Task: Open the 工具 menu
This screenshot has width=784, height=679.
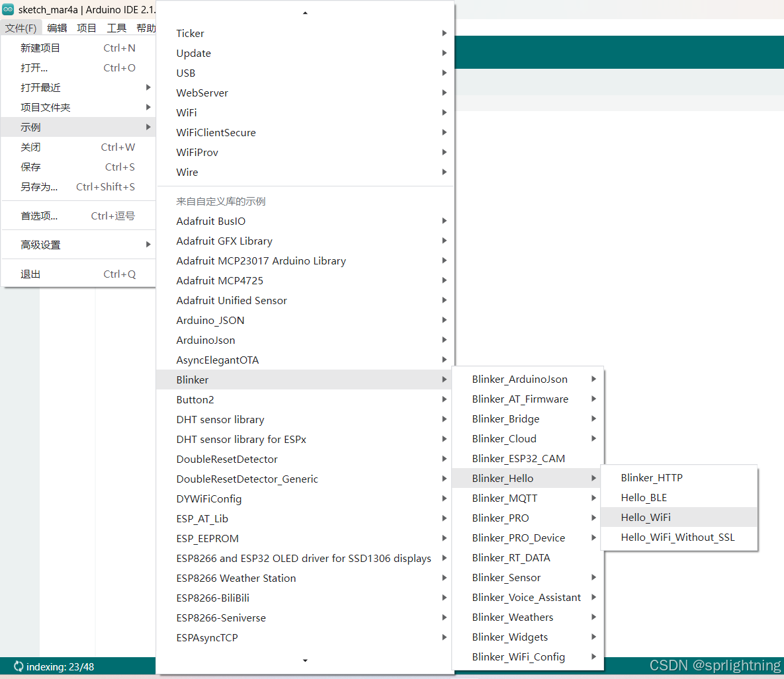Action: 116,28
